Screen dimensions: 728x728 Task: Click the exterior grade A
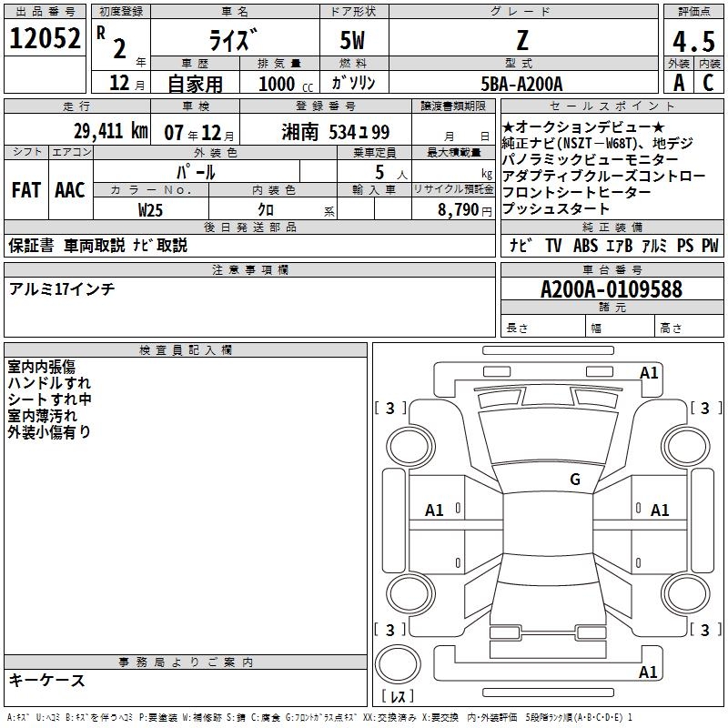[x=678, y=83]
